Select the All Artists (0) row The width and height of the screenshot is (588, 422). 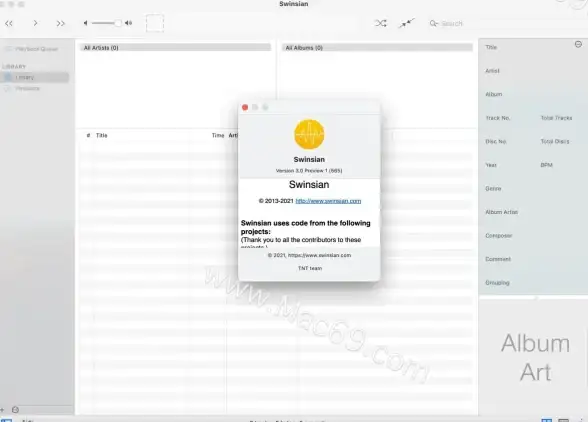pos(176,48)
